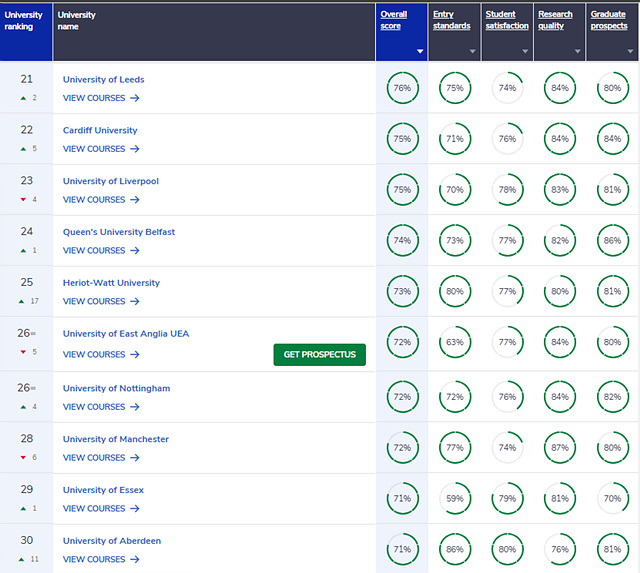
Task: View courses for University of East Anglia
Action: click(101, 355)
